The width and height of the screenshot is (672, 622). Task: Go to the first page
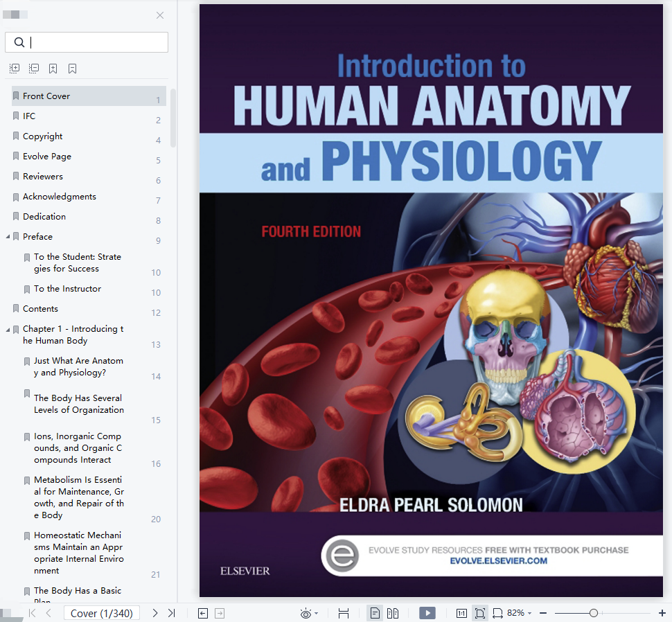pyautogui.click(x=32, y=613)
